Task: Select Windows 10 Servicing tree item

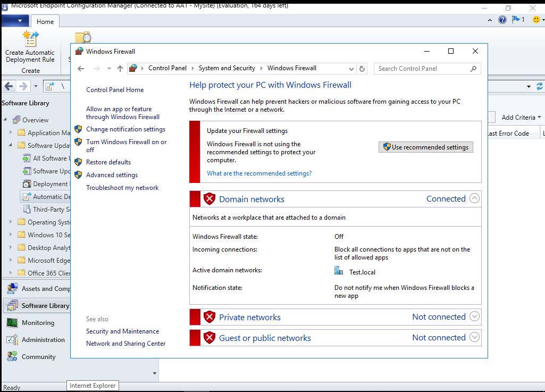Action: pos(44,235)
